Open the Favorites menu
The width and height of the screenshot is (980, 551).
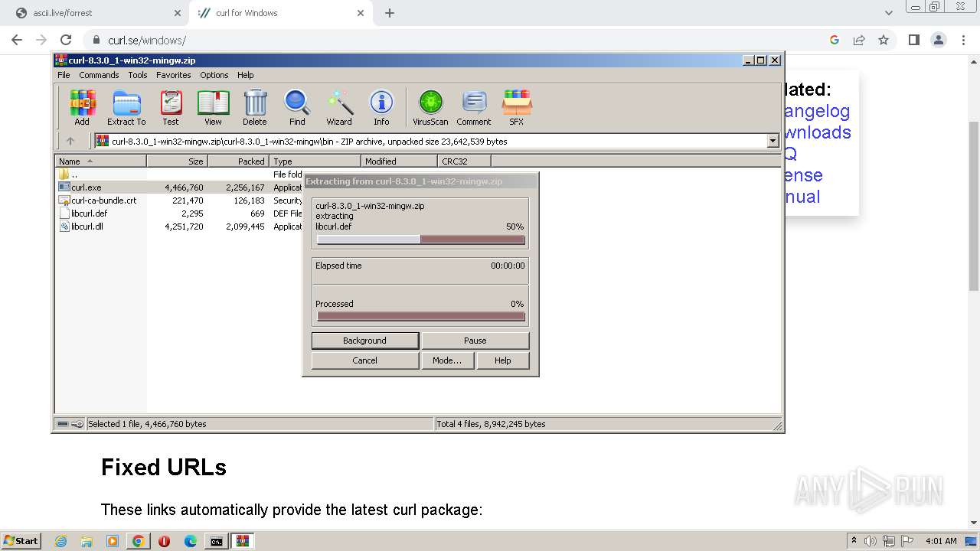click(x=174, y=75)
